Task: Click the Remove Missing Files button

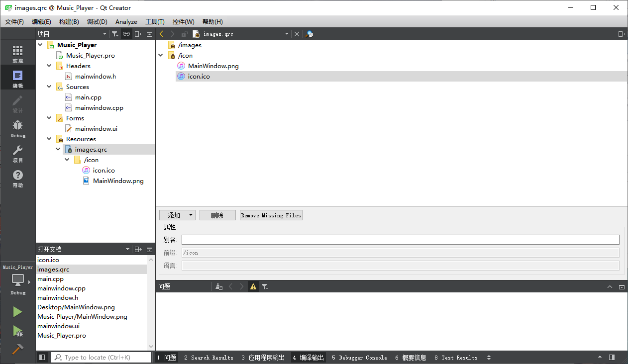Action: (x=271, y=215)
